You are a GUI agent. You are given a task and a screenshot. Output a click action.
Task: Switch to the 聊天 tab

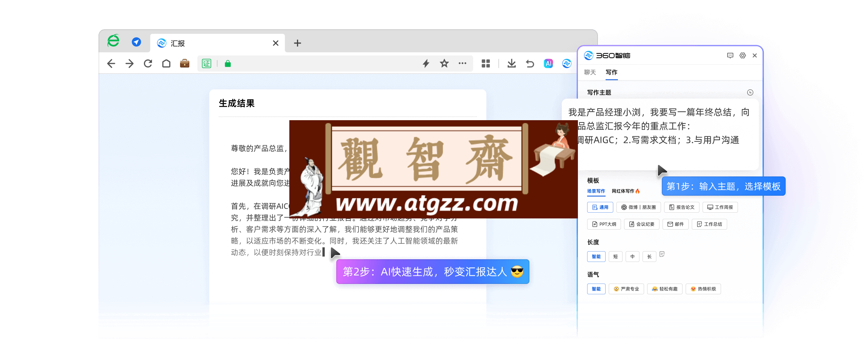pos(590,72)
